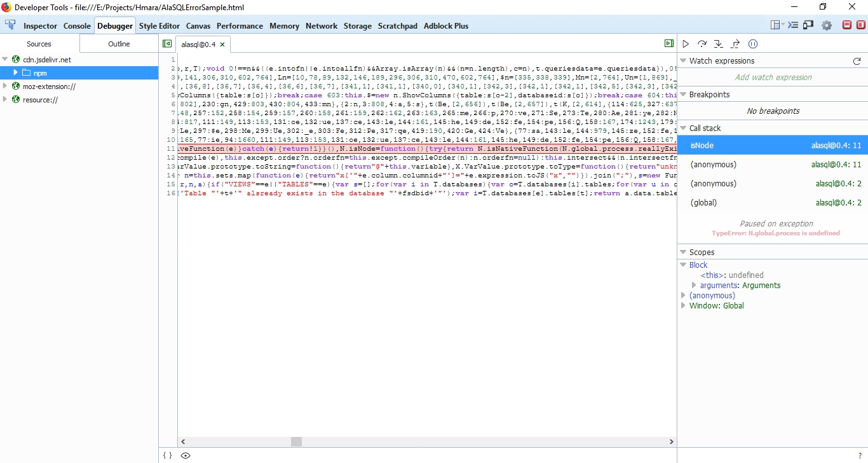
Task: Click the Resume execution icon
Action: [686, 43]
